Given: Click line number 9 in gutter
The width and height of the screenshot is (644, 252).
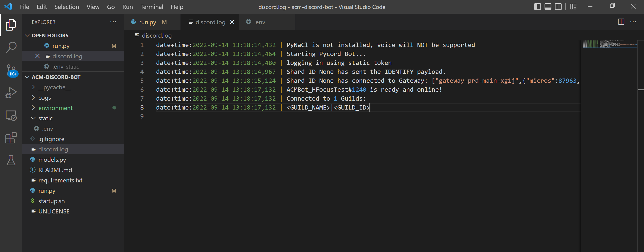Looking at the screenshot, I should 142,116.
